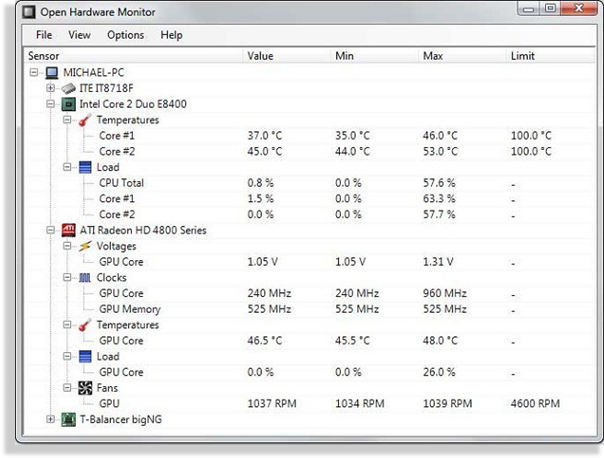Maximize the Open Hardware Monitor window
The height and width of the screenshot is (458, 604).
(x=550, y=8)
